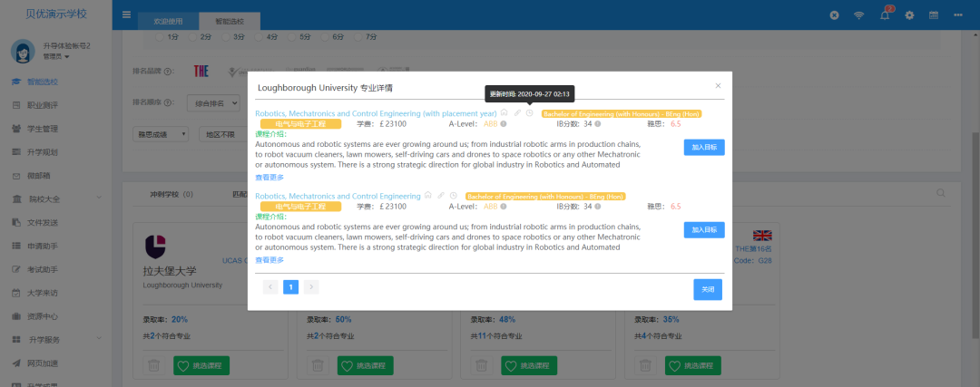The height and width of the screenshot is (387, 980).
Task: Click the UK flag on the card
Action: click(762, 236)
